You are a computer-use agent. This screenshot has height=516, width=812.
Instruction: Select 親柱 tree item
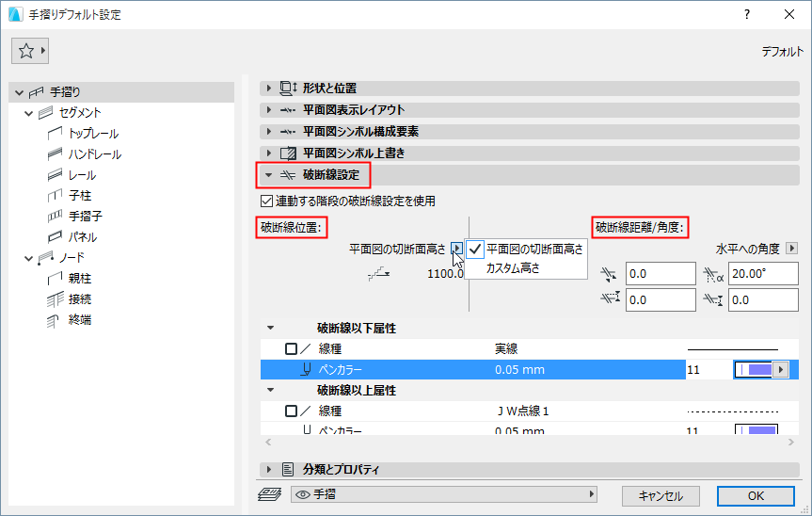coord(80,278)
